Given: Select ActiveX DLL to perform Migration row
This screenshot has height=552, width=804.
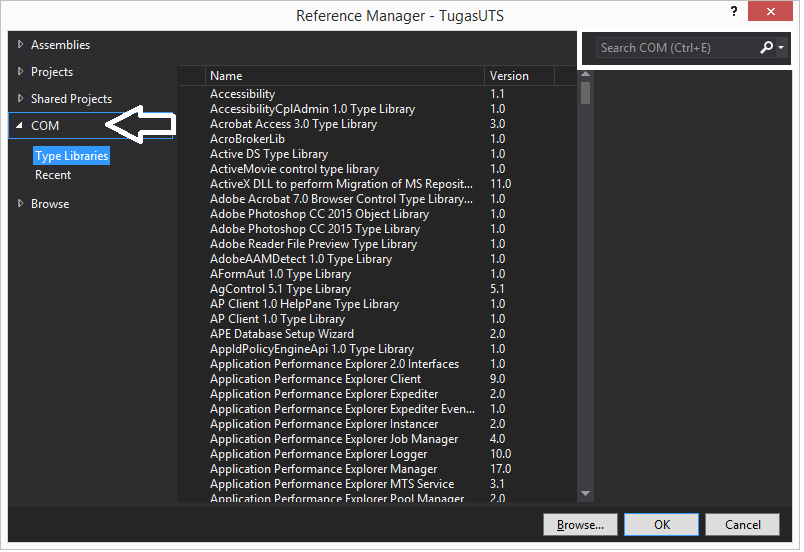Looking at the screenshot, I should click(377, 184).
